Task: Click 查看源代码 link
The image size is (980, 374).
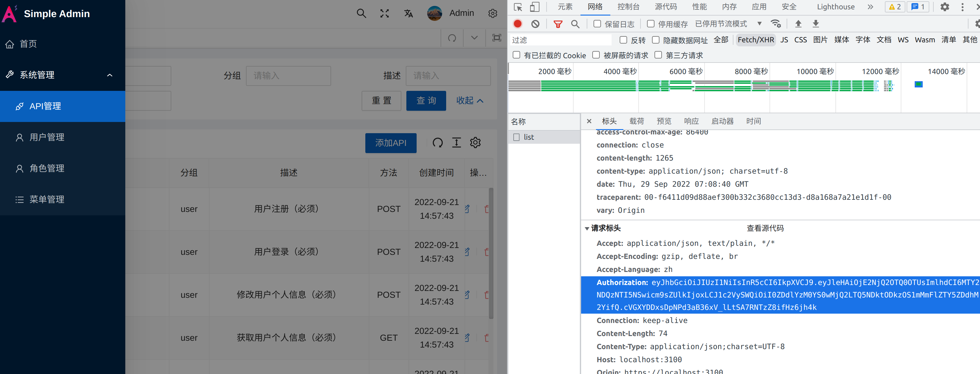Action: click(765, 228)
